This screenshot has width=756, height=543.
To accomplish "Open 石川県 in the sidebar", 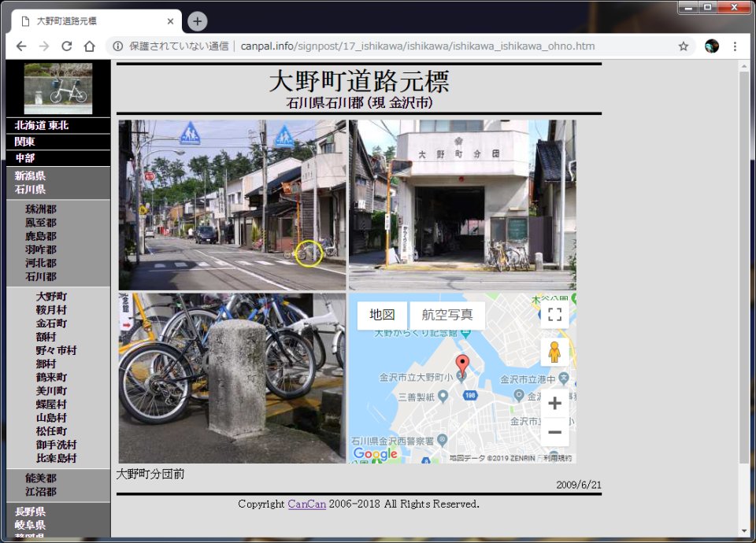I will (x=30, y=190).
